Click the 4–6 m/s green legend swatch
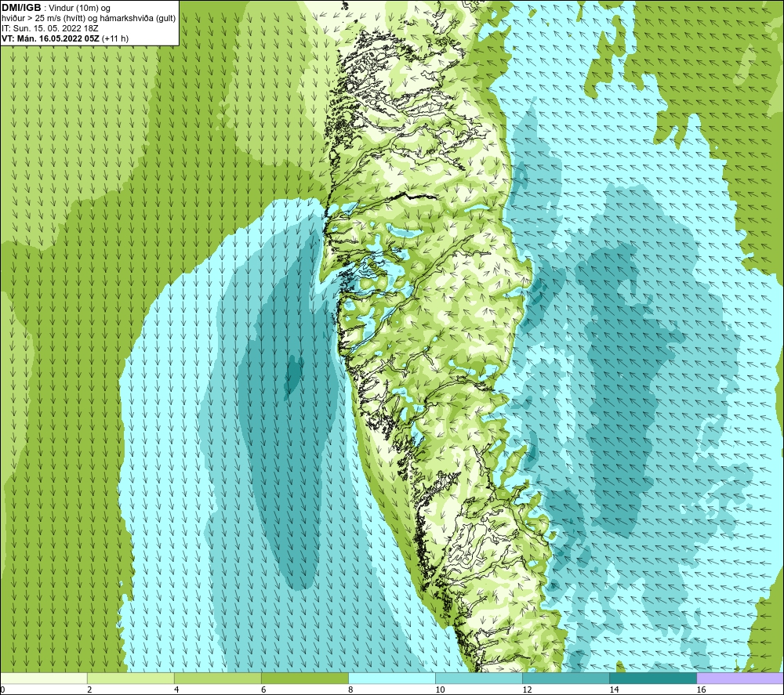The height and width of the screenshot is (695, 784). tap(218, 678)
